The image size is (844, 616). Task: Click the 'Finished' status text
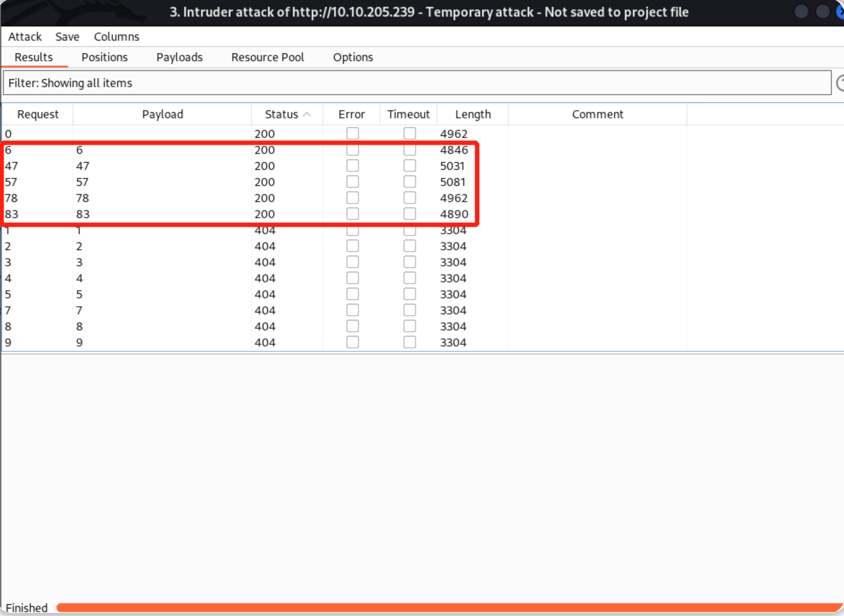[27, 608]
